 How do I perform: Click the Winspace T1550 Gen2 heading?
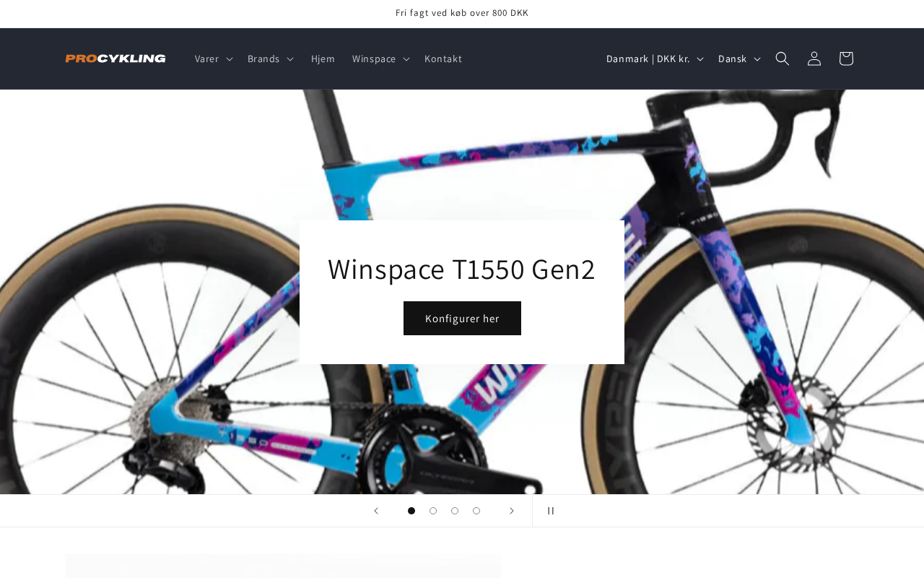(462, 269)
